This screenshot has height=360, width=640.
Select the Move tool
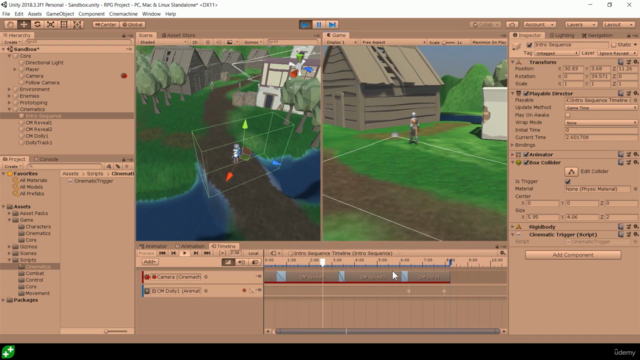point(24,24)
